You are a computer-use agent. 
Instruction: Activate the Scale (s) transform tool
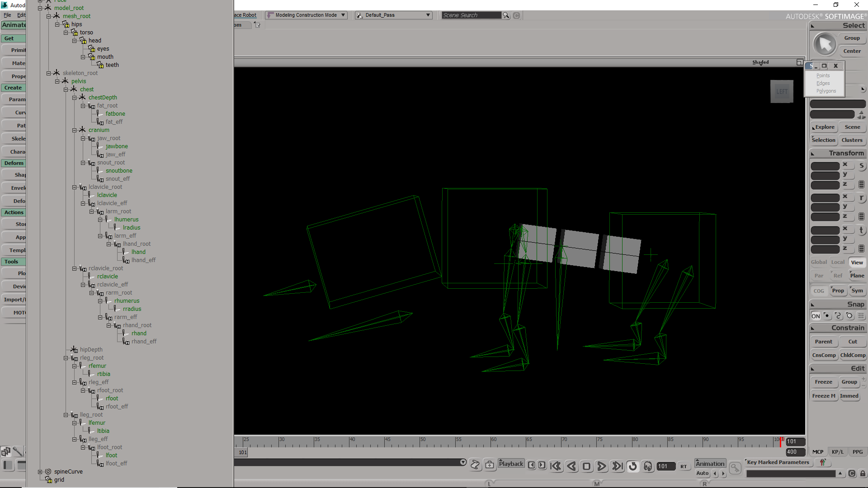[861, 166]
